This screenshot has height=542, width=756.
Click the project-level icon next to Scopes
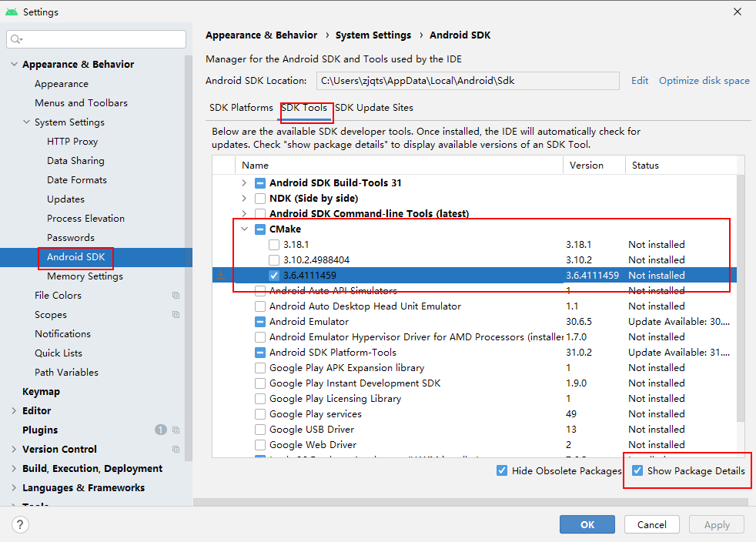tap(176, 314)
